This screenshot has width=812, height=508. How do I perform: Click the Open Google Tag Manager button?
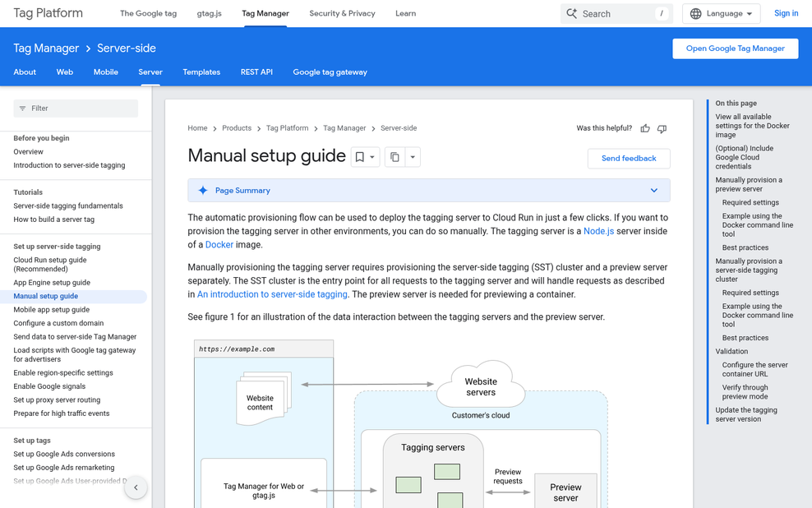click(x=736, y=48)
